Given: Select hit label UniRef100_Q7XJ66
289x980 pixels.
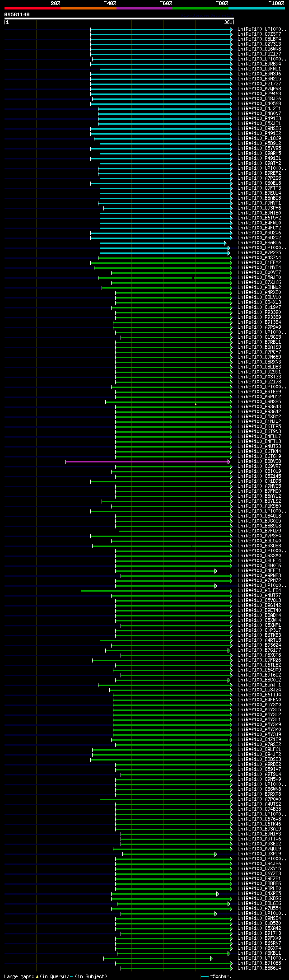Looking at the screenshot, I should pos(259,282).
